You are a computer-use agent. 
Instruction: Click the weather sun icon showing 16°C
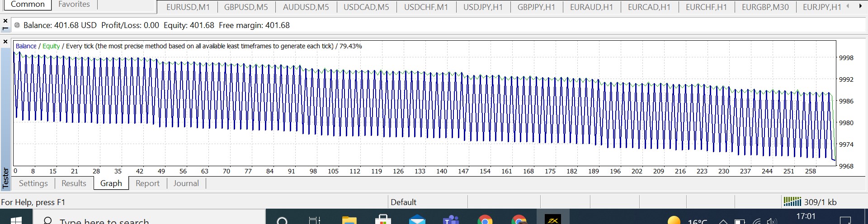pyautogui.click(x=674, y=220)
